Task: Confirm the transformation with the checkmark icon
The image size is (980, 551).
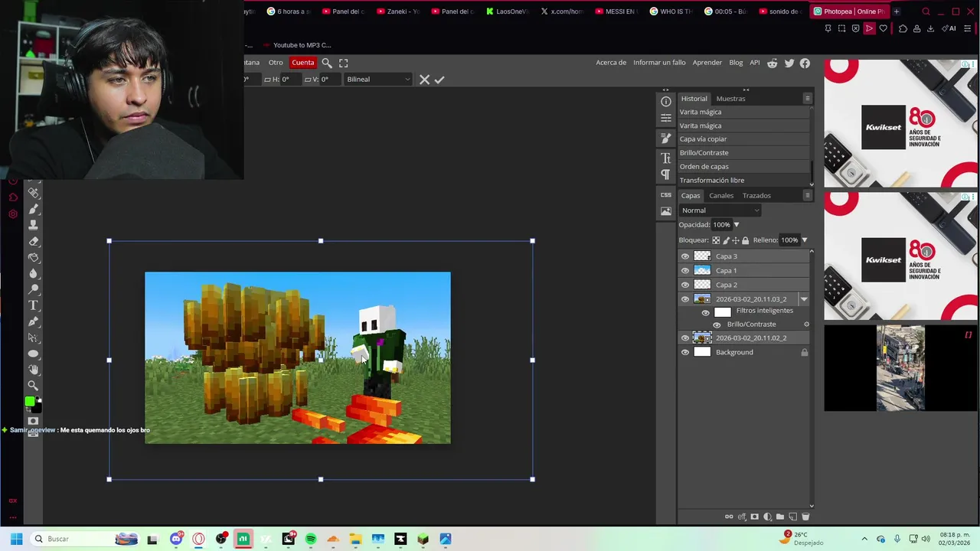Action: 439,80
